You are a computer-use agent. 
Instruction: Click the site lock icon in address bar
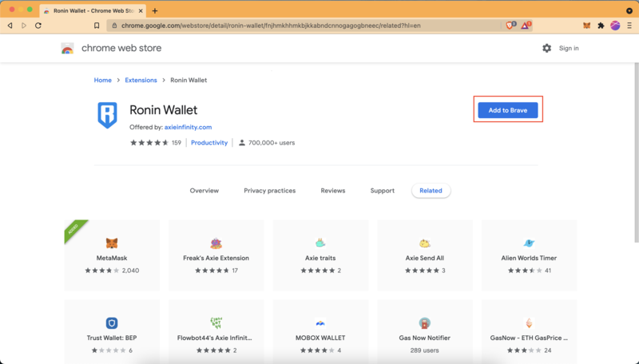pyautogui.click(x=114, y=26)
